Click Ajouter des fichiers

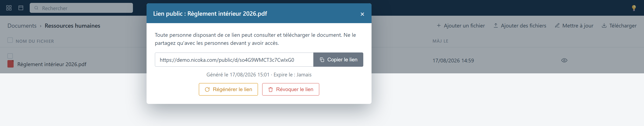tap(520, 26)
